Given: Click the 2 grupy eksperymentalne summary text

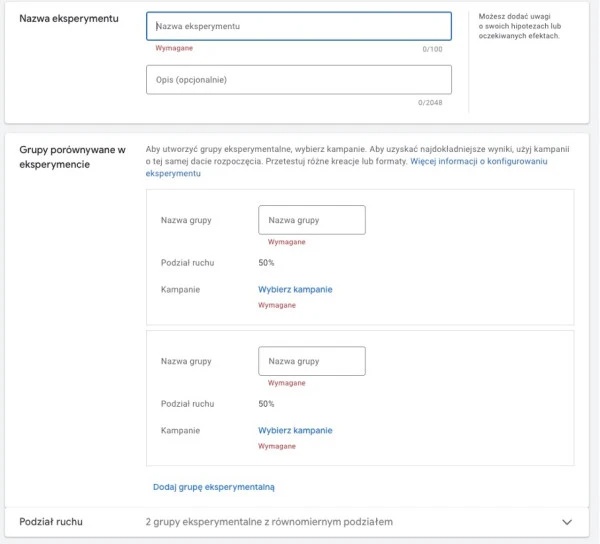Looking at the screenshot, I should tap(269, 522).
